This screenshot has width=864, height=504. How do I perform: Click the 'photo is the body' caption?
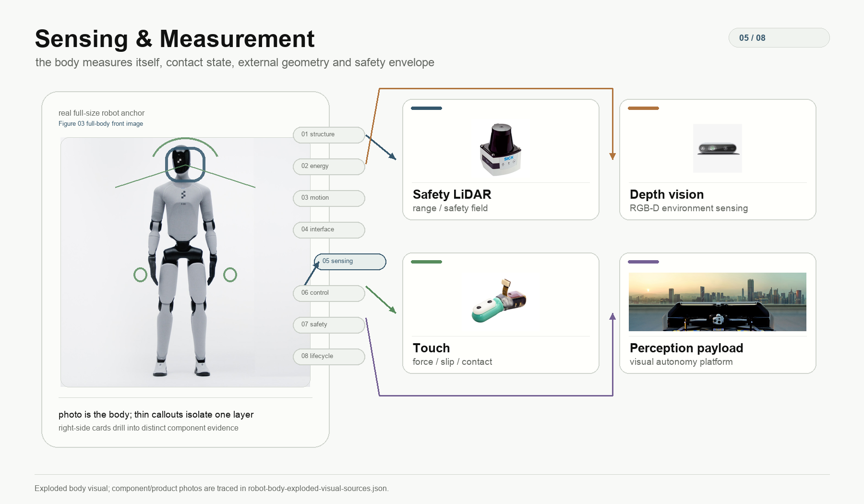pyautogui.click(x=156, y=415)
